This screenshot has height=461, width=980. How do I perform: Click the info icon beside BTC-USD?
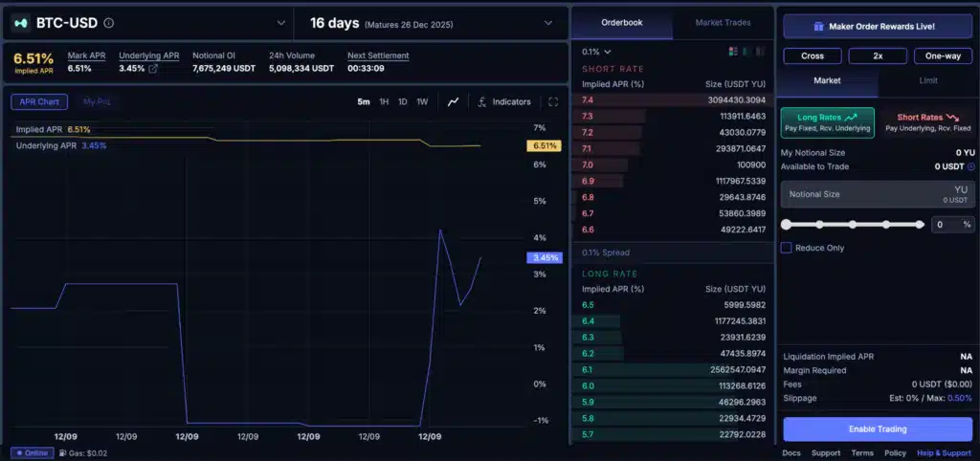[x=108, y=23]
